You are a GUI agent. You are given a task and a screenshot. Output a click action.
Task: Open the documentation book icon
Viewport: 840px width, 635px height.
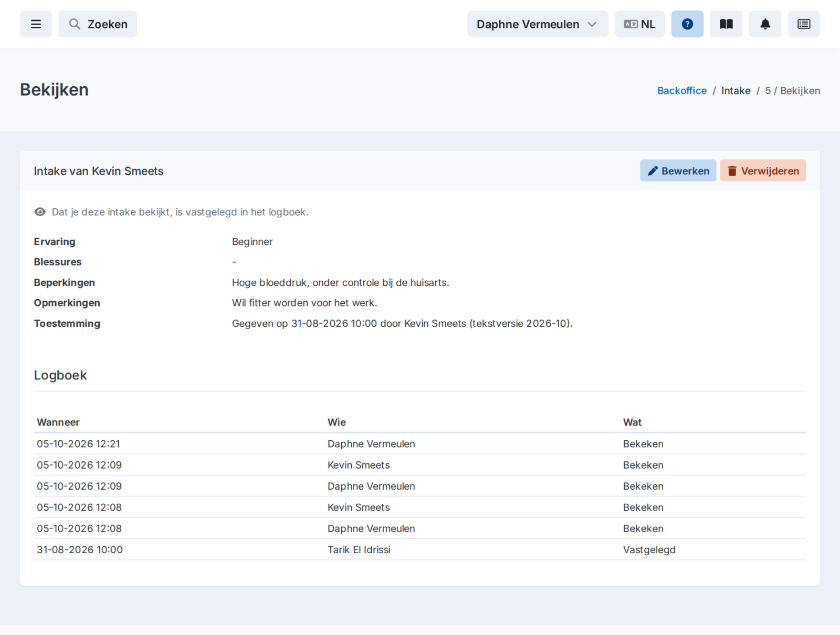point(726,24)
